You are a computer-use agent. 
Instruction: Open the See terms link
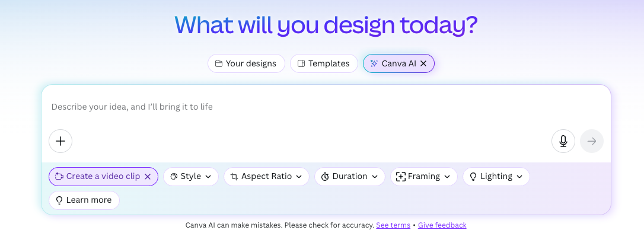393,225
